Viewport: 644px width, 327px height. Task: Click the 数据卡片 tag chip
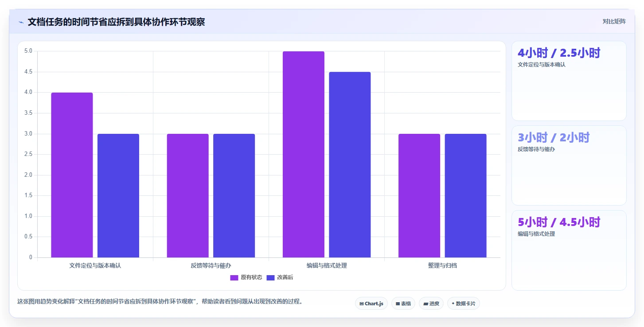463,304
